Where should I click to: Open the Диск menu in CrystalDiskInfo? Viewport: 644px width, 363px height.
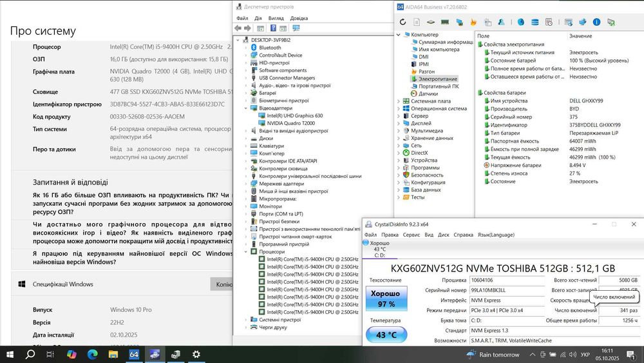(x=444, y=235)
